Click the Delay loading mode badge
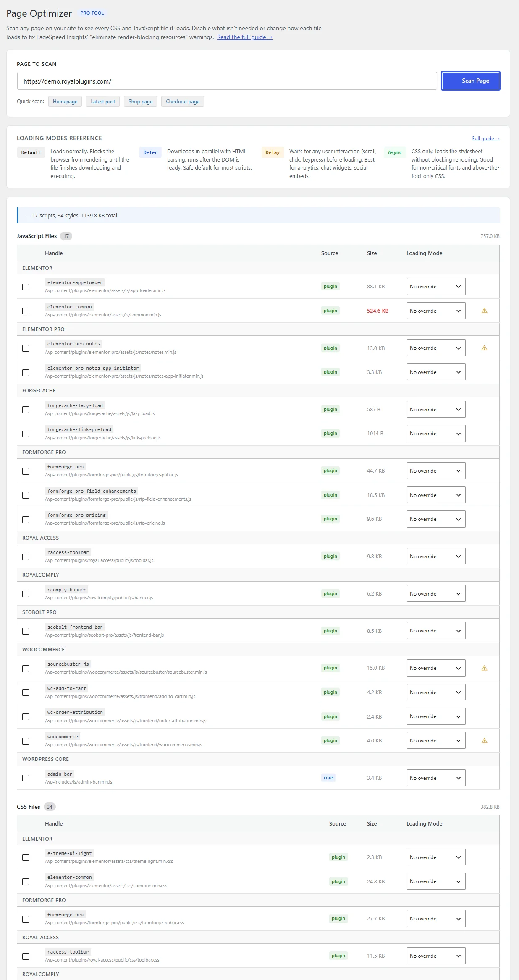 pyautogui.click(x=273, y=152)
